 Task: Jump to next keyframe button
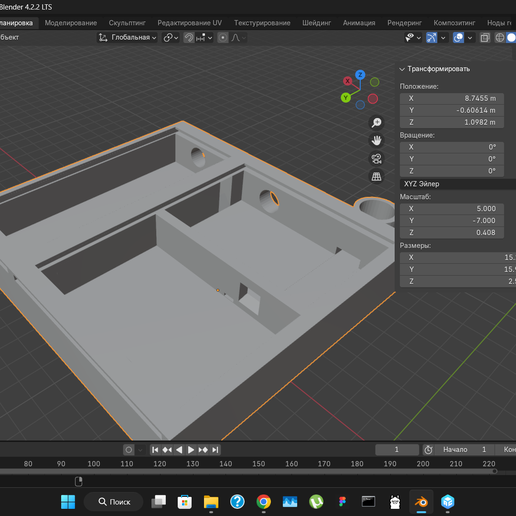[203, 450]
